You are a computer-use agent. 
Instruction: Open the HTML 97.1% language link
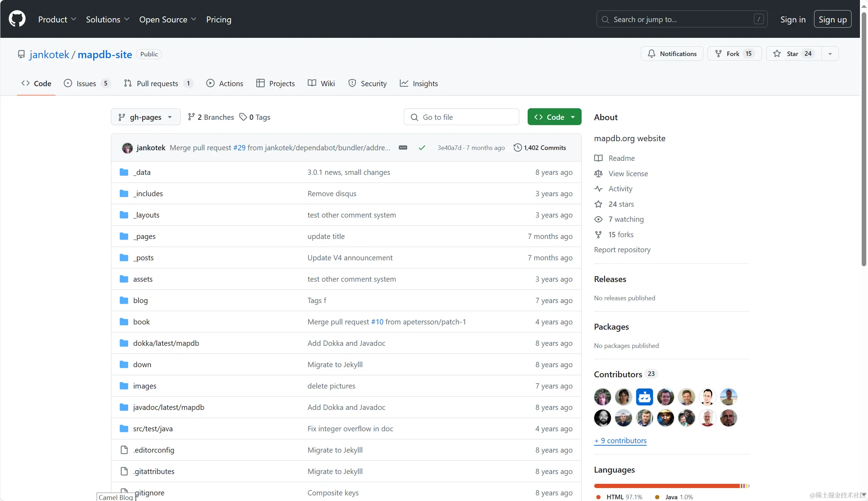click(x=619, y=497)
